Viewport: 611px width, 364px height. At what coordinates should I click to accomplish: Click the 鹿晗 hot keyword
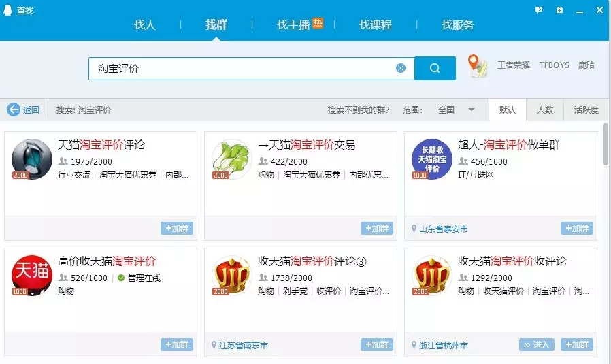pyautogui.click(x=586, y=65)
